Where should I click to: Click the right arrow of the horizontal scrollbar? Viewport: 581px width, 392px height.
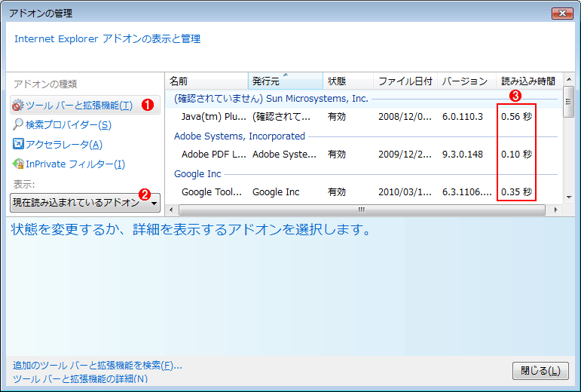point(555,210)
